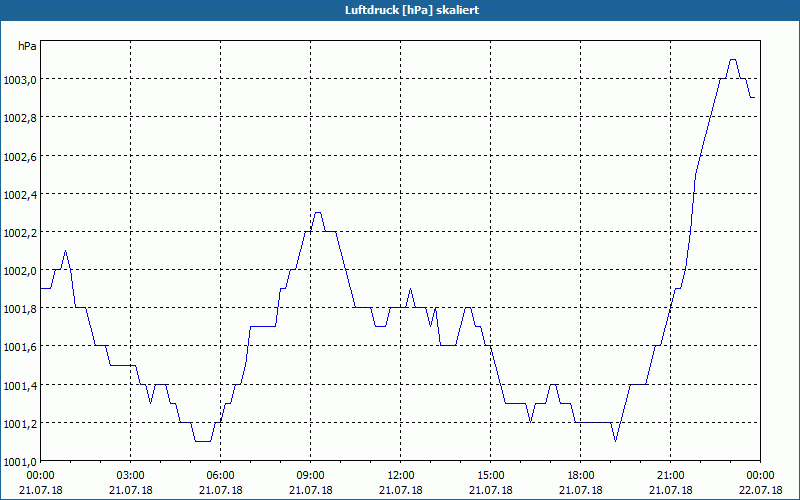The height and width of the screenshot is (500, 800).
Task: Click the 1001,8 axis value
Action: point(20,309)
